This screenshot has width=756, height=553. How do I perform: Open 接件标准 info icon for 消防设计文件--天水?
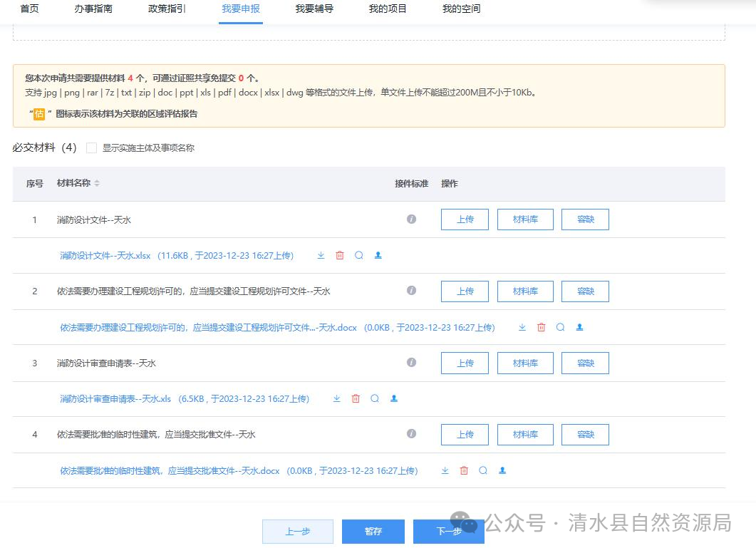[x=411, y=219]
